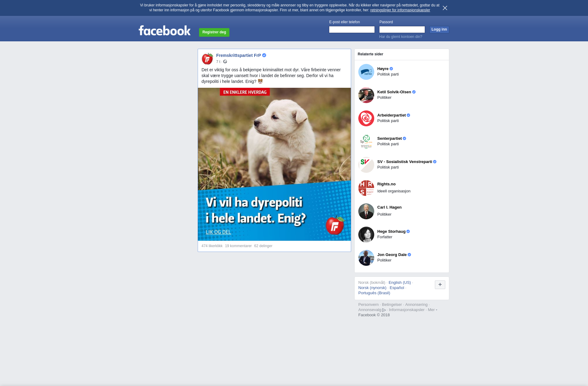Open the Ketil Solvik-Olsen name link
Image resolution: width=588 pixels, height=386 pixels.
(x=394, y=92)
